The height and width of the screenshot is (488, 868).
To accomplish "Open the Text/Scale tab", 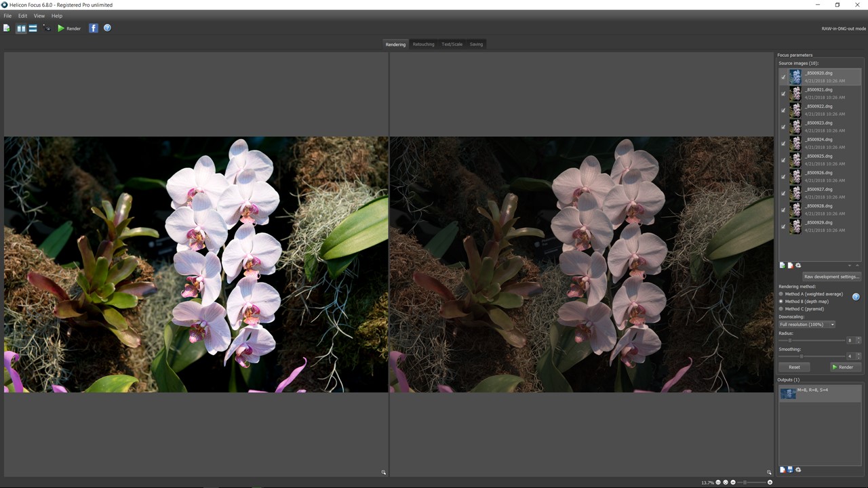I will click(452, 44).
